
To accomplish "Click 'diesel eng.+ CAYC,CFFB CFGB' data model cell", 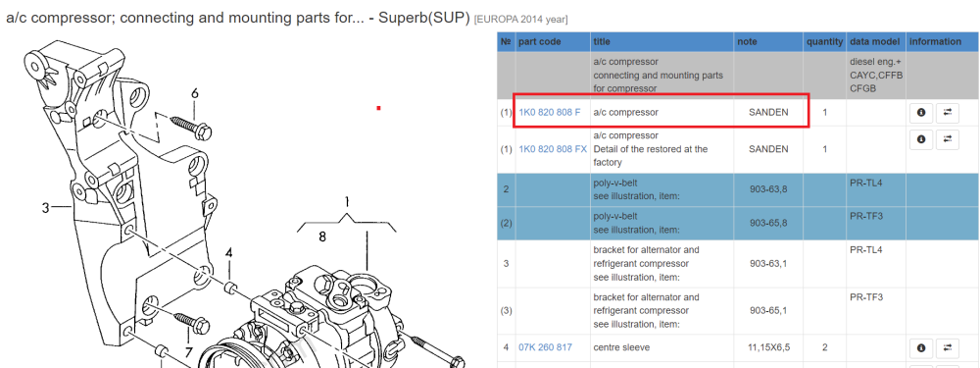I will point(876,76).
